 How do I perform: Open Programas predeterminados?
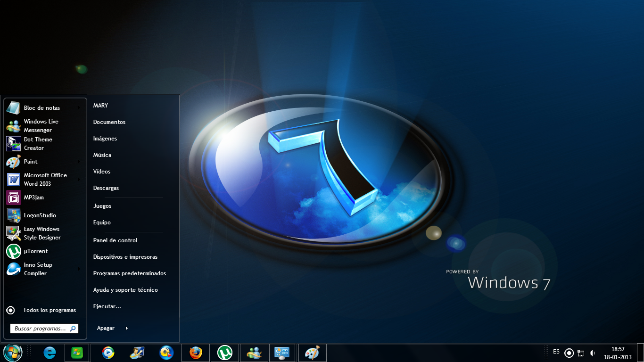pos(130,273)
